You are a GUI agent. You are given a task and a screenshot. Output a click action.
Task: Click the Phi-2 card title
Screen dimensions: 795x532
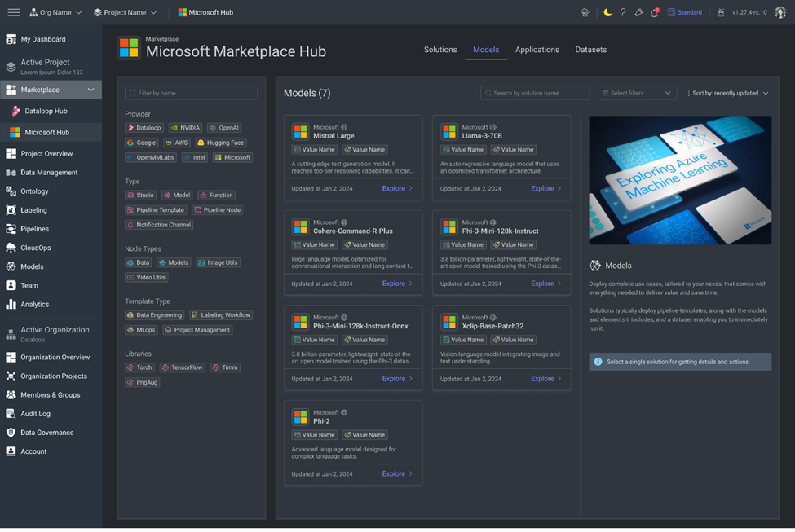click(x=321, y=421)
